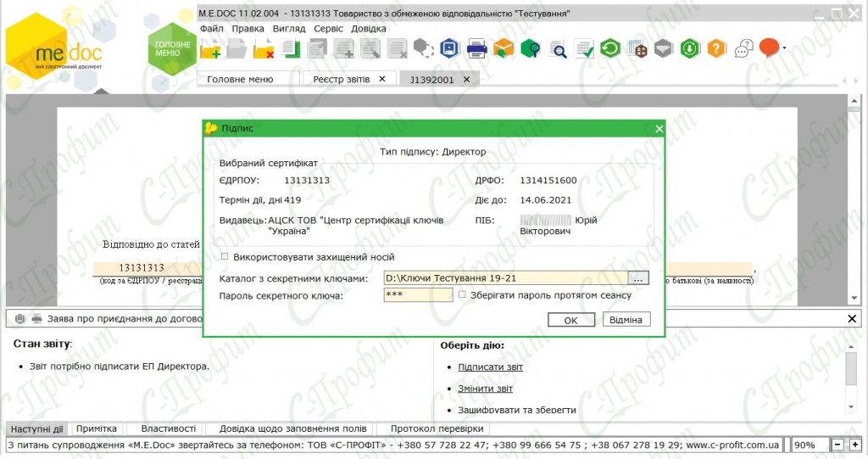Image resolution: width=868 pixels, height=459 pixels.
Task: Browse key folder with ellipsis button
Action: tap(638, 277)
